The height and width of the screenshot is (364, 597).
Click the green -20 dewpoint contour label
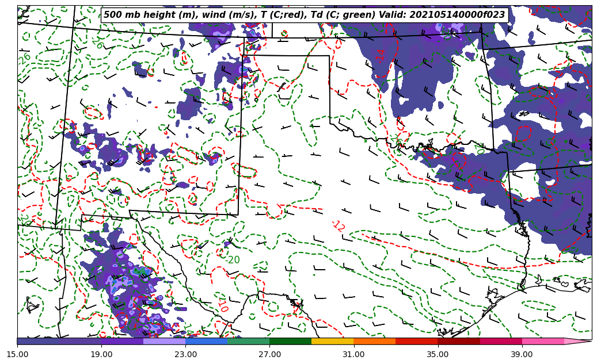pyautogui.click(x=231, y=260)
